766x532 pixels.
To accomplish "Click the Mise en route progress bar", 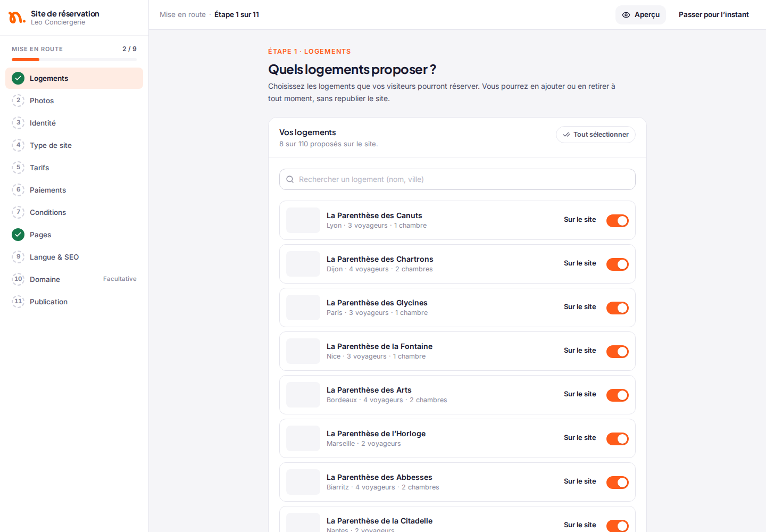I will [74, 60].
